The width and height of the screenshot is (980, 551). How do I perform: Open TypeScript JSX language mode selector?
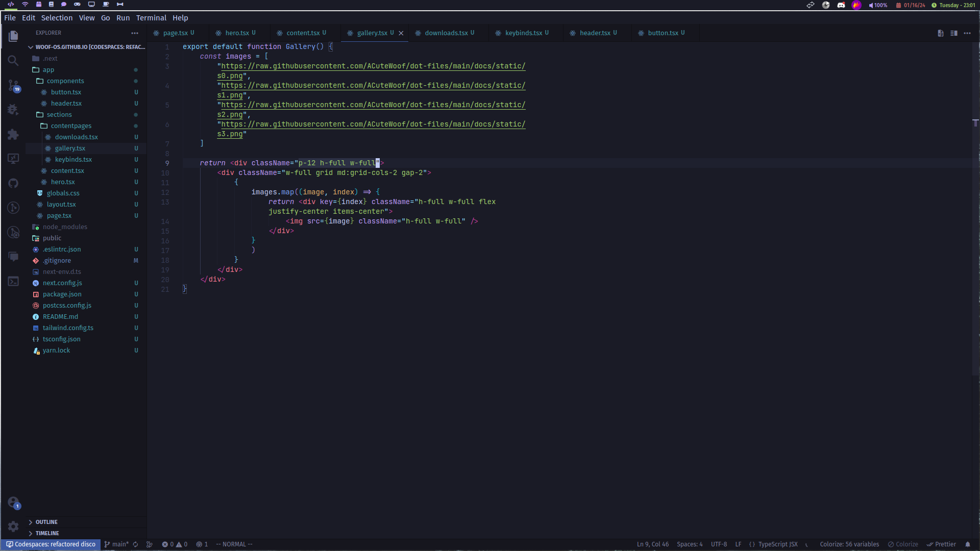[x=777, y=544]
